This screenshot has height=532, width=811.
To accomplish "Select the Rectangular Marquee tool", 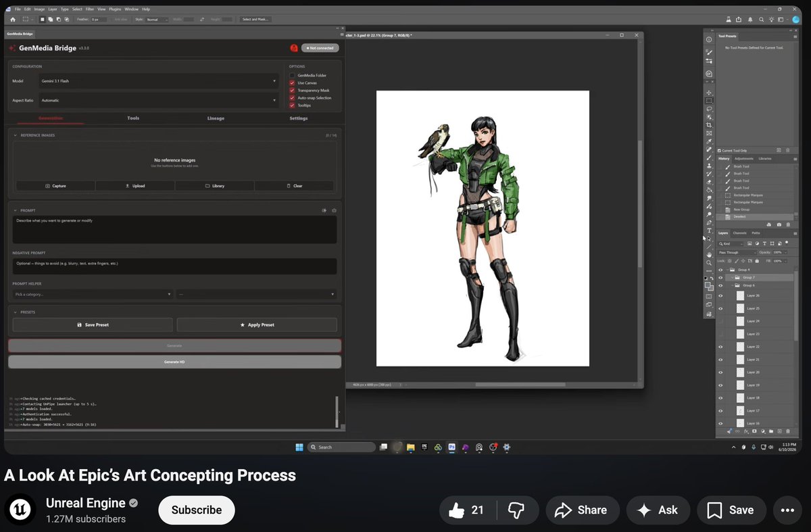I will click(709, 101).
